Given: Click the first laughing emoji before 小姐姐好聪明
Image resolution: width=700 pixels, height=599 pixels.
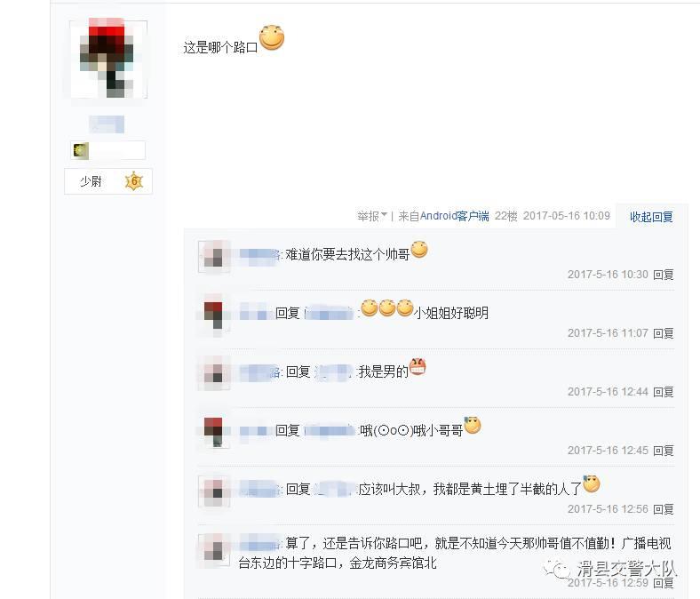Looking at the screenshot, I should (x=370, y=308).
